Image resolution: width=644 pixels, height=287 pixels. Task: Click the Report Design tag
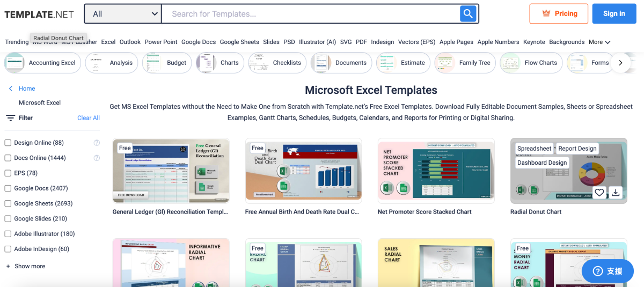click(577, 149)
